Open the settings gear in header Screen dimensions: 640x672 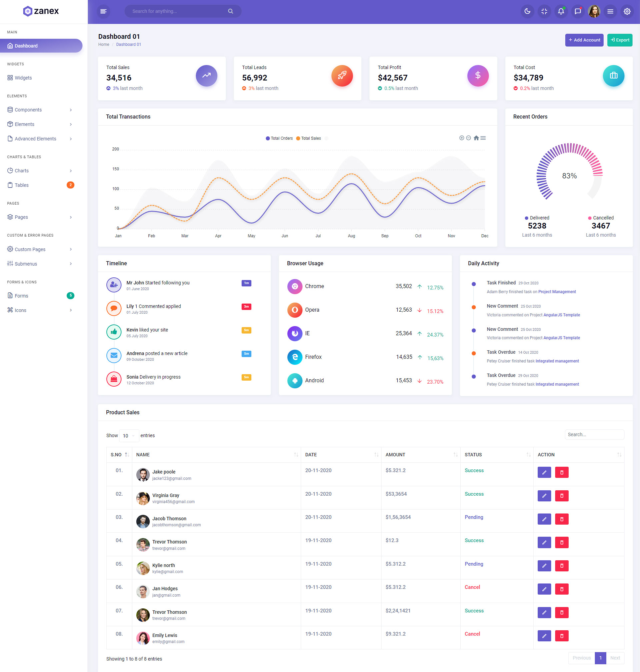pos(627,11)
